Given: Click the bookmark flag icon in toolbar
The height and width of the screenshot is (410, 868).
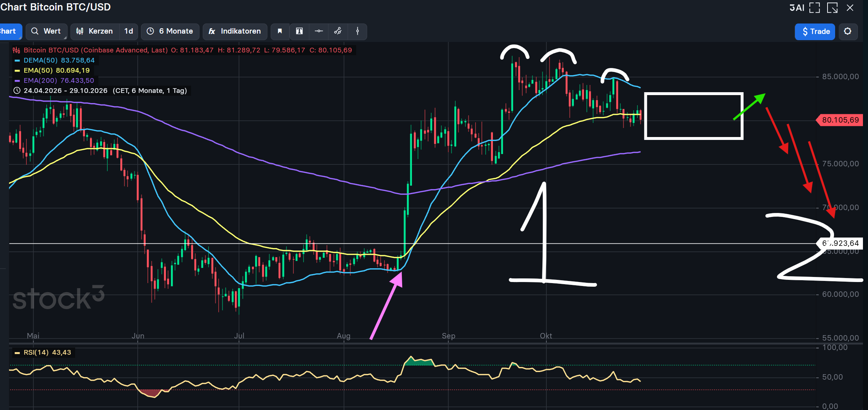Looking at the screenshot, I should click(x=280, y=31).
